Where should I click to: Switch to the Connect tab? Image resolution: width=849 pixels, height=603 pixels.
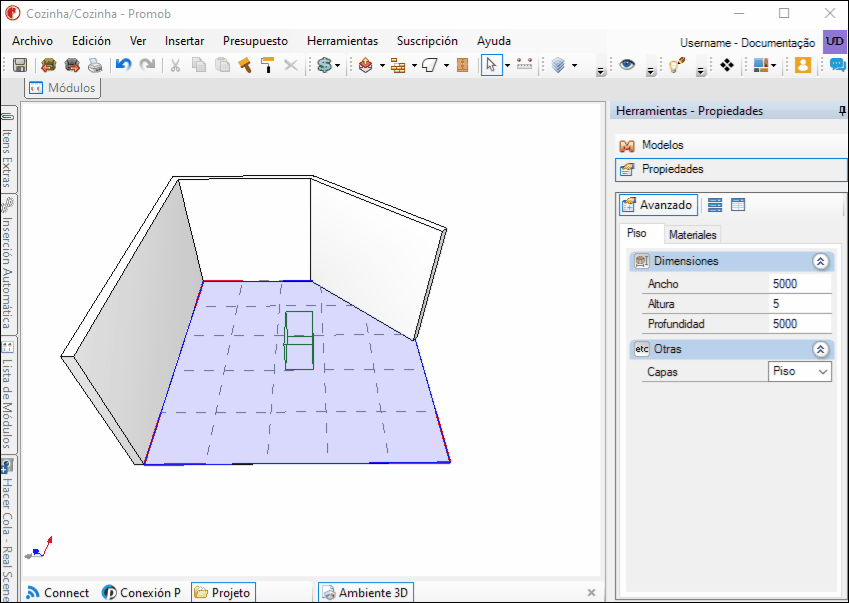click(58, 593)
